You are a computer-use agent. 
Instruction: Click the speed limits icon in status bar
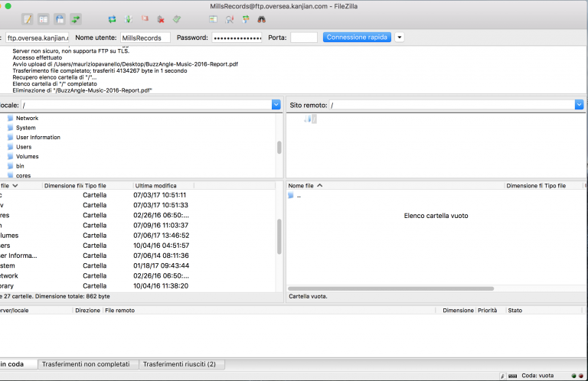point(513,376)
